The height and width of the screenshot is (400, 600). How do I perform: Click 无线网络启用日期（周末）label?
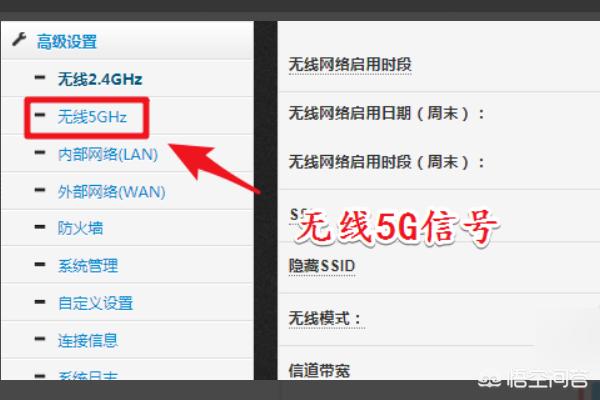pos(387,113)
